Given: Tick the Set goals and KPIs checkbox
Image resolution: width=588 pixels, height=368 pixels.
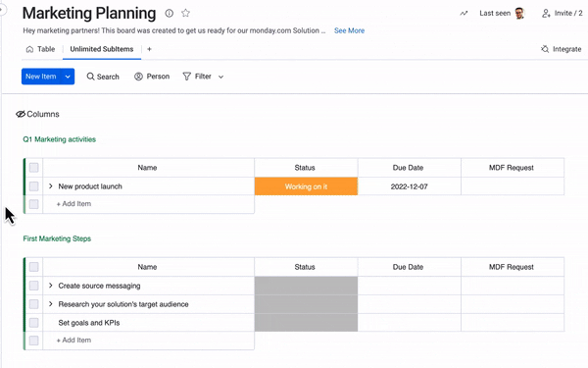Looking at the screenshot, I should pos(33,323).
